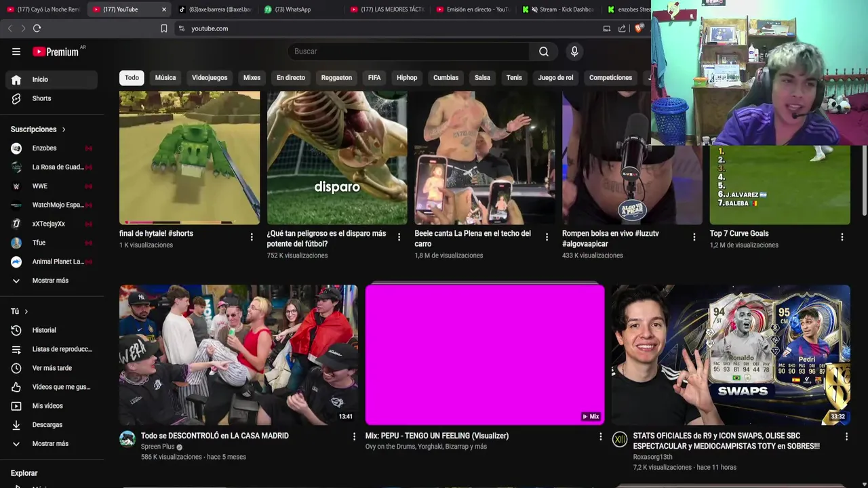868x488 pixels.
Task: Switch to Emisión en directo tab
Action: click(473, 9)
